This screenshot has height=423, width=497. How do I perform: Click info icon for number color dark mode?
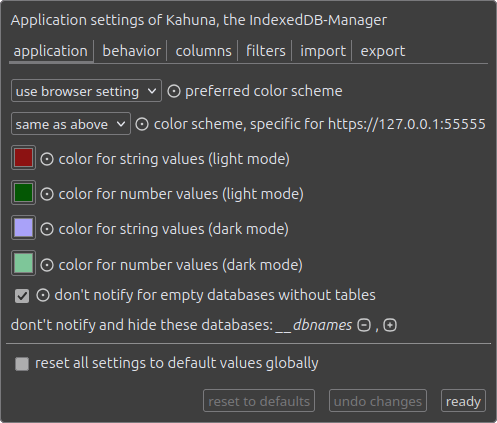click(47, 265)
